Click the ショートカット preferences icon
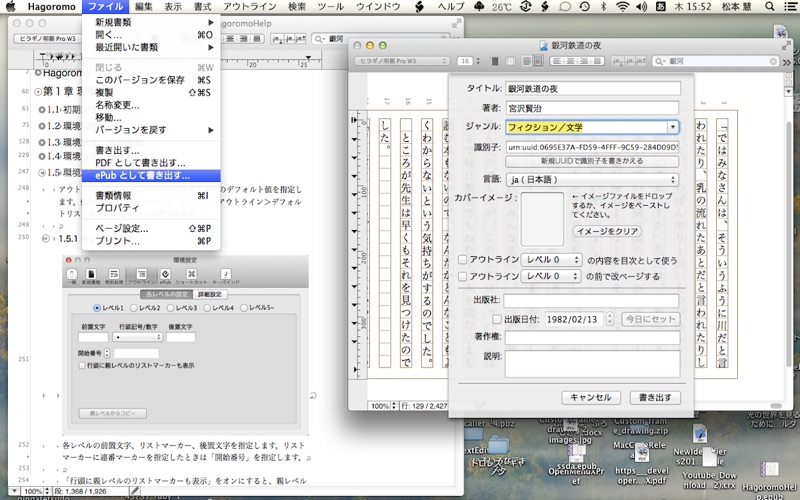This screenshot has width=800, height=500. pyautogui.click(x=191, y=276)
